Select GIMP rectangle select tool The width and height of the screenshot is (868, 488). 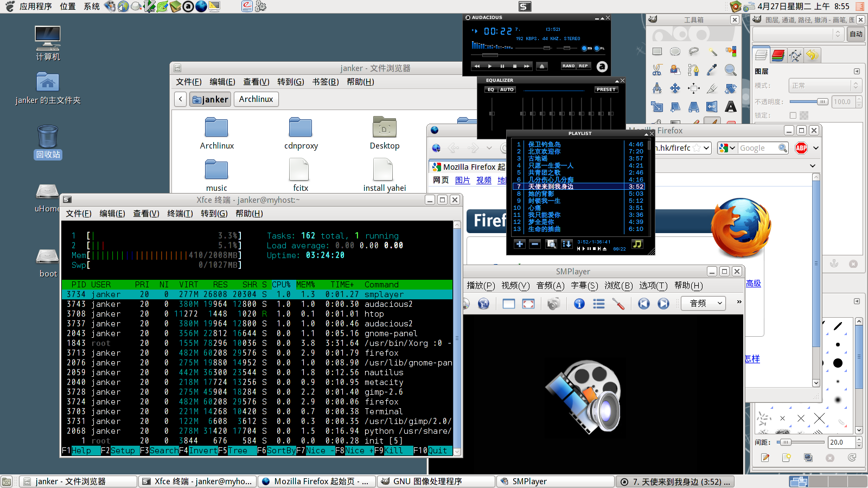[x=657, y=52]
